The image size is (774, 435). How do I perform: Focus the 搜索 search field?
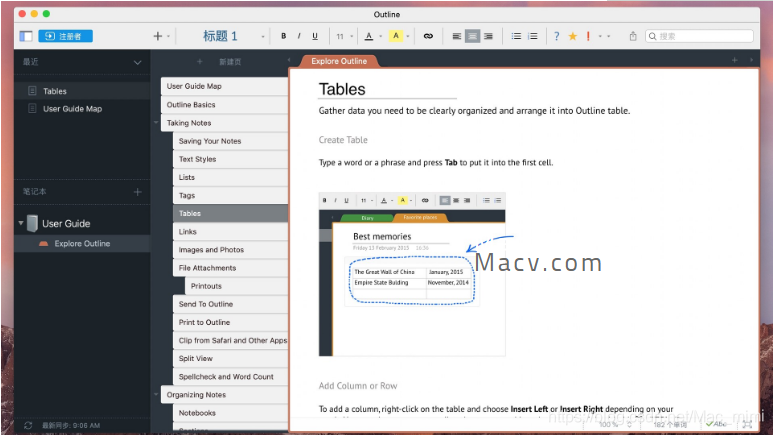tap(699, 36)
